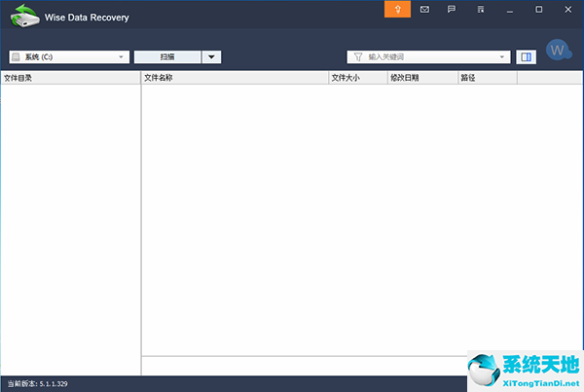Expand scan options arrow next to 扫描
This screenshot has width=584, height=392.
click(x=212, y=57)
